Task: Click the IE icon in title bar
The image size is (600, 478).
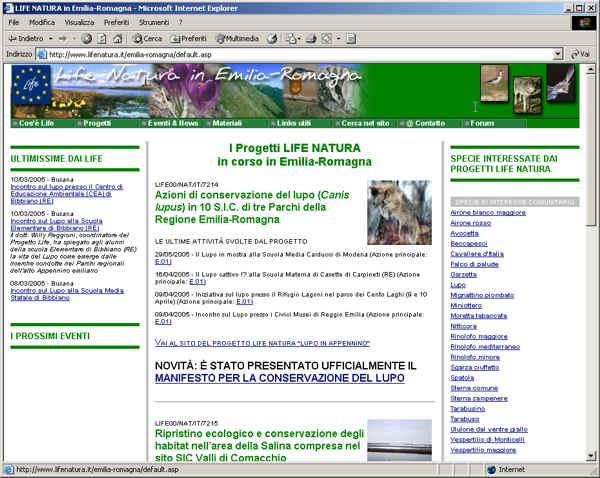Action: click(8, 8)
